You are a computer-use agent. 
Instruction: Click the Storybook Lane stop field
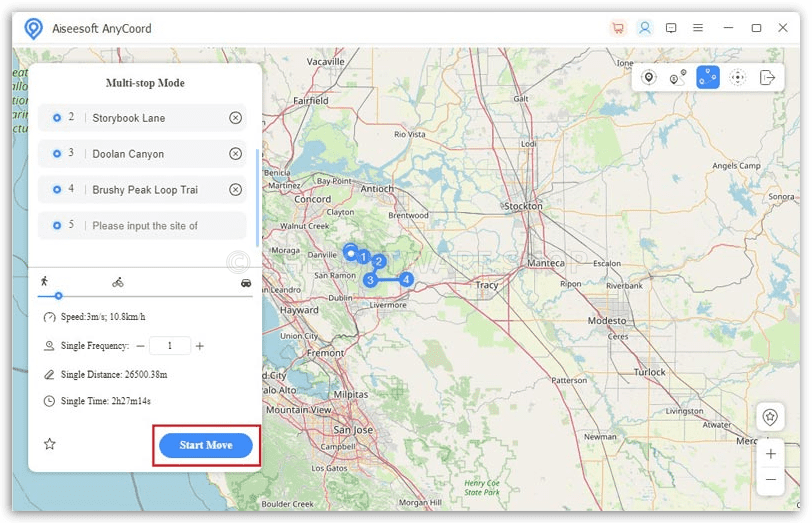click(x=142, y=118)
